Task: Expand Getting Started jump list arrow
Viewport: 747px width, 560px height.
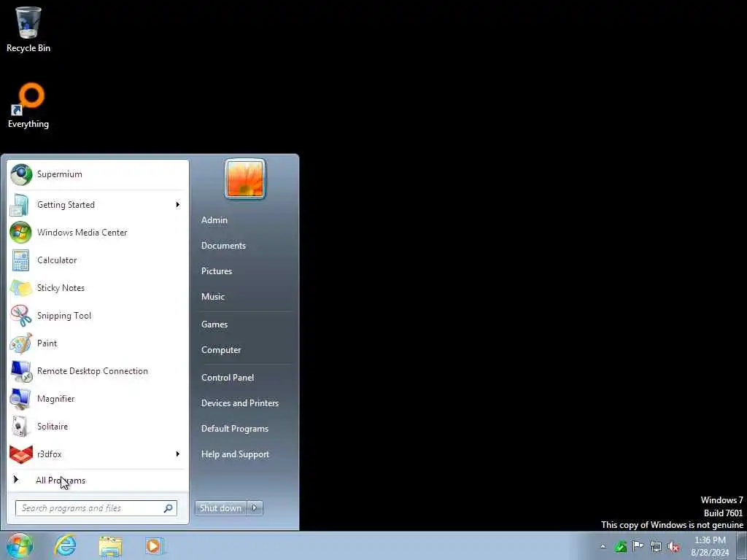Action: [178, 205]
